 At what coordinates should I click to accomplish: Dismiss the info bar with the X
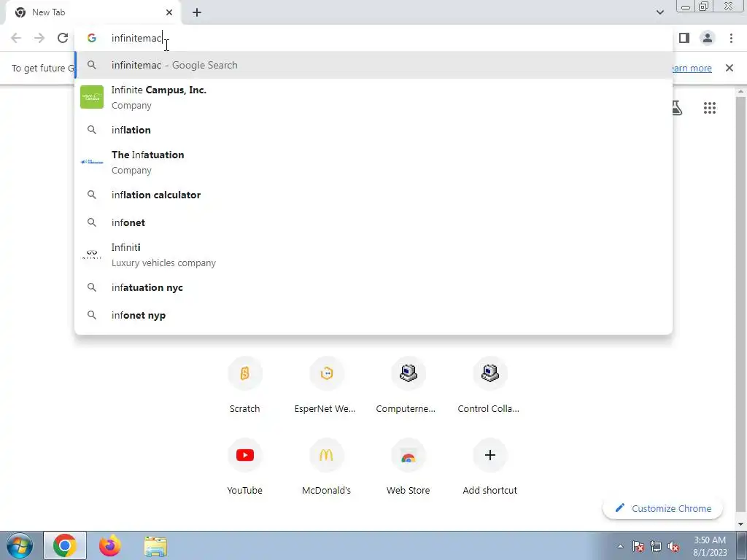click(729, 68)
